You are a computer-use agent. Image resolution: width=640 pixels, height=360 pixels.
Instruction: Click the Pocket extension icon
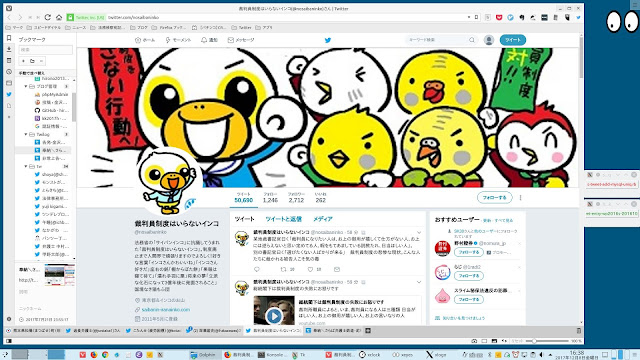499,18
